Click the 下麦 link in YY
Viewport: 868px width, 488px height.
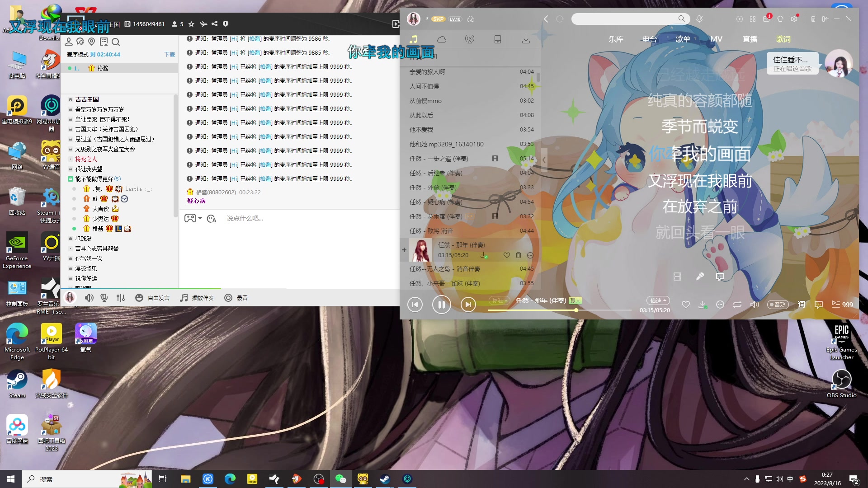tap(170, 54)
